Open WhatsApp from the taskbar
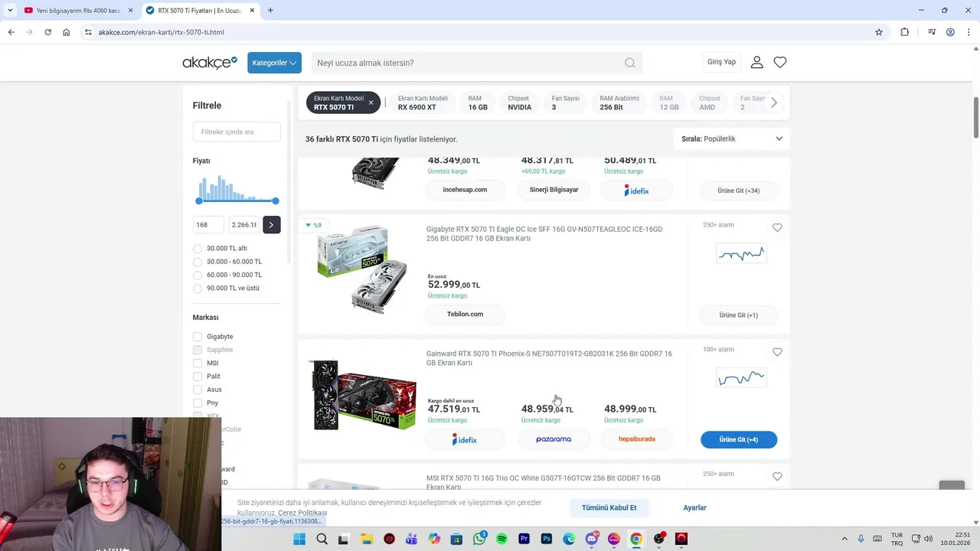Viewport: 980px width, 551px height. [x=479, y=539]
